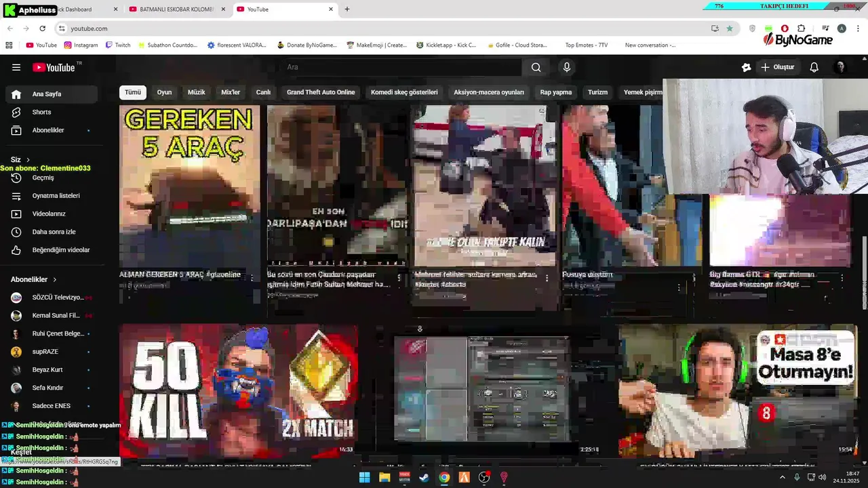868x488 pixels.
Task: Select the Müzik filter chip
Action: tap(197, 92)
